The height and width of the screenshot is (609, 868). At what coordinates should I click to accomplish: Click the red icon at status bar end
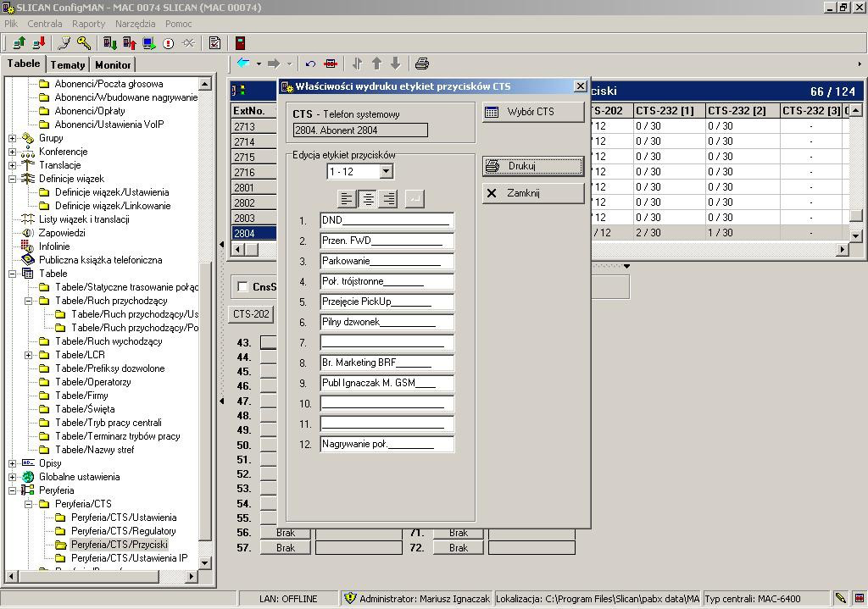click(x=860, y=598)
